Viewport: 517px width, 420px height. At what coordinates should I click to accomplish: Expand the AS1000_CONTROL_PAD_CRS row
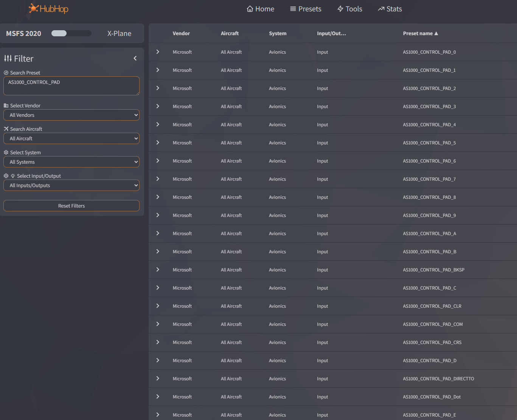coord(158,342)
